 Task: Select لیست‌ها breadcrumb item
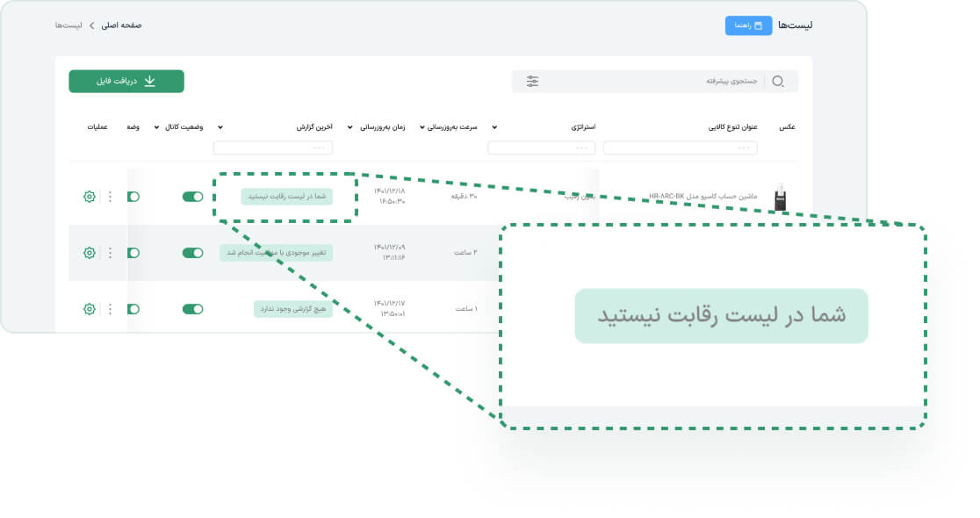click(x=68, y=25)
